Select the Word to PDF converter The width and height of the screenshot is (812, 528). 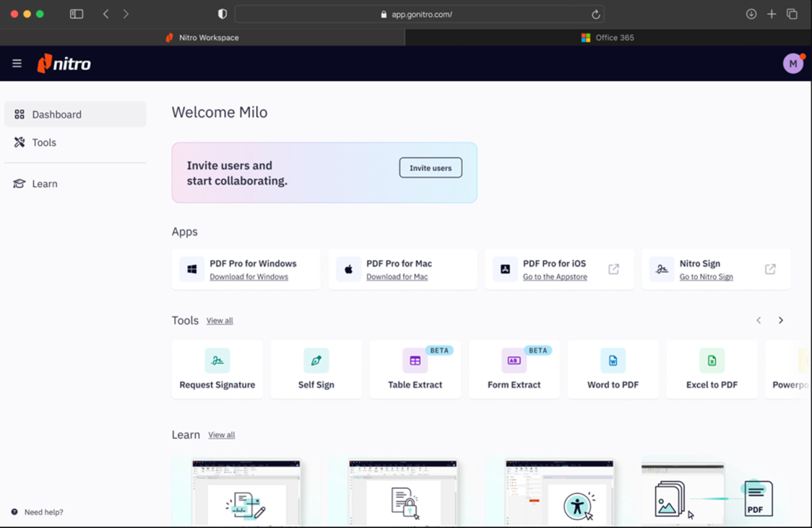[x=613, y=369]
